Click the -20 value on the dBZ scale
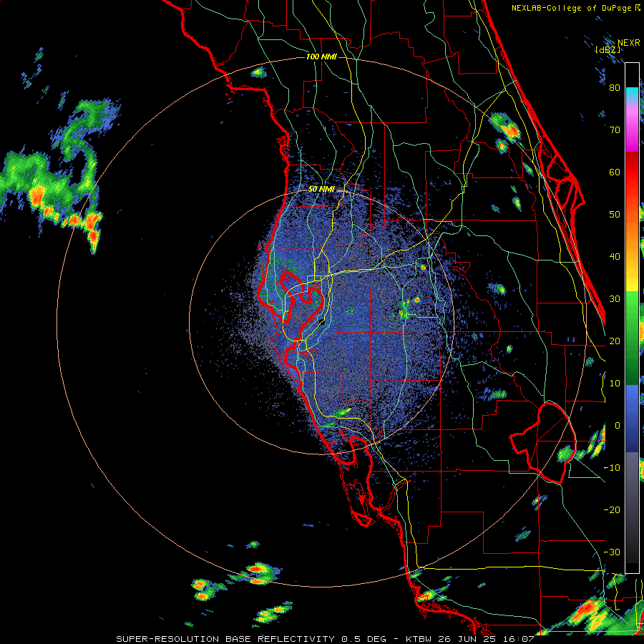 tap(612, 510)
